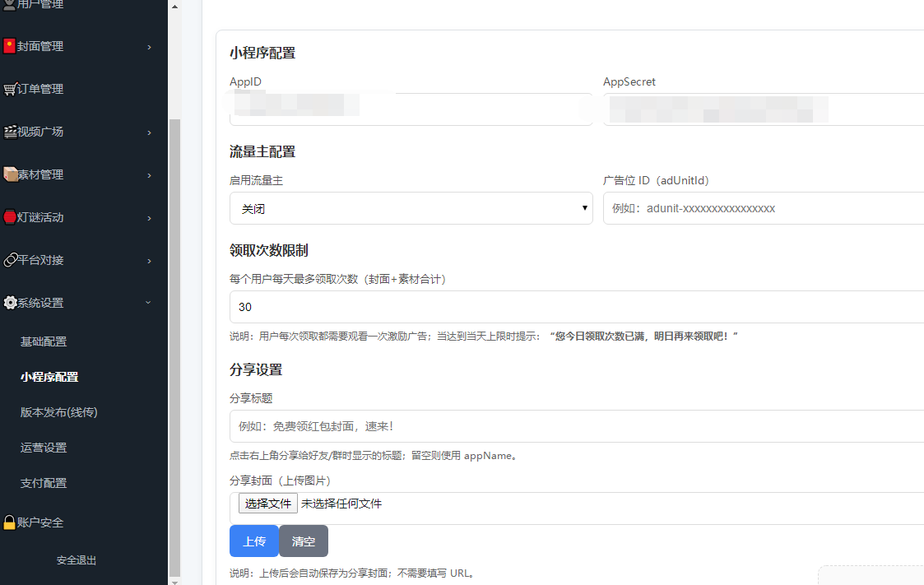This screenshot has width=924, height=585.
Task: Open the 支付配置 menu item
Action: 44,483
